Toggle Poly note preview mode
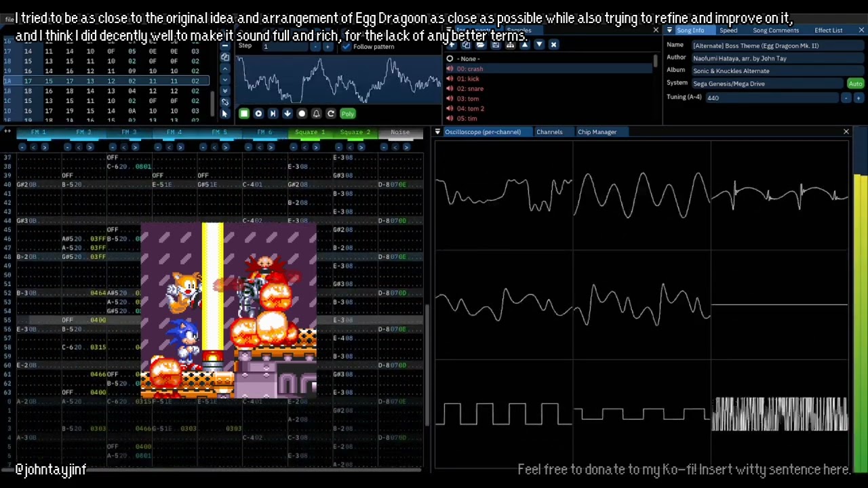The height and width of the screenshot is (488, 868). [348, 114]
